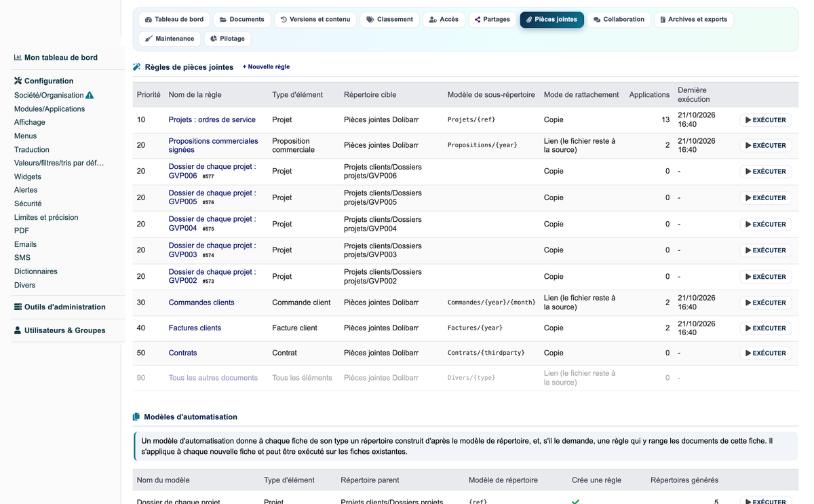Open Dossier de chaque projet : GVP004 rule

(x=212, y=224)
